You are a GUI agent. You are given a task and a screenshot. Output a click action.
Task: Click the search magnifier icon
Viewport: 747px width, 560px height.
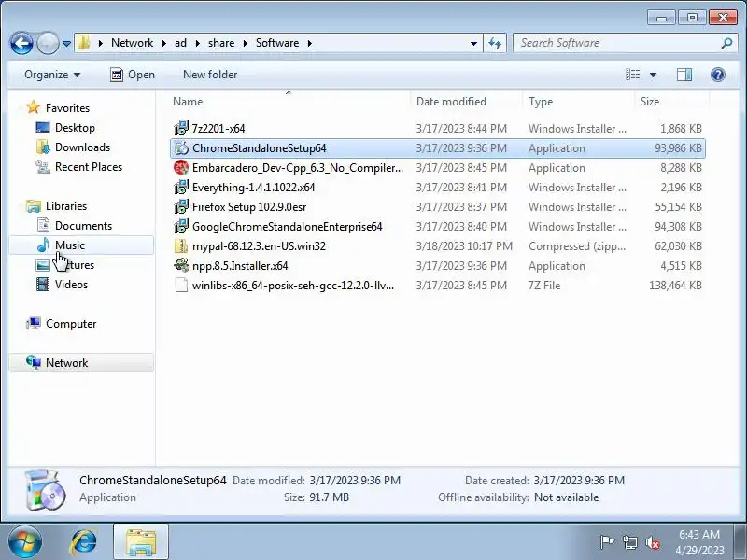coord(726,43)
